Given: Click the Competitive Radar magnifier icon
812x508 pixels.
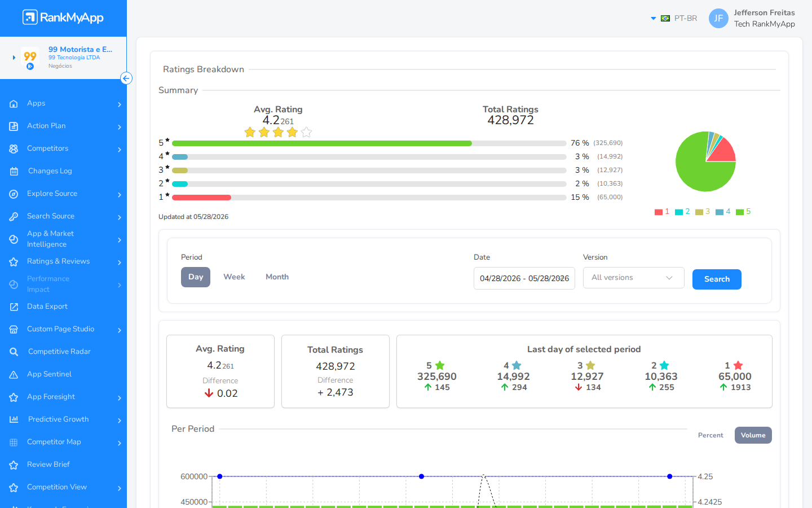Looking at the screenshot, I should coord(14,352).
